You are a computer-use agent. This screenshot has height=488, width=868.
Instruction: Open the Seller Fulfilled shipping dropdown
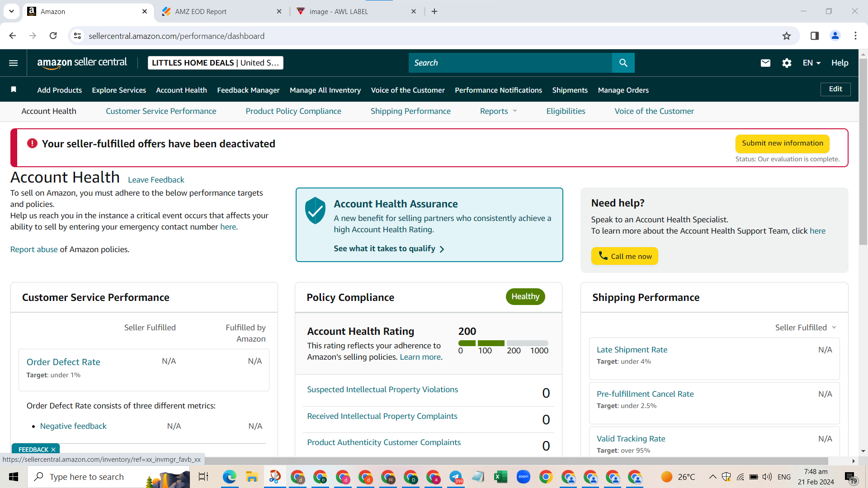806,328
